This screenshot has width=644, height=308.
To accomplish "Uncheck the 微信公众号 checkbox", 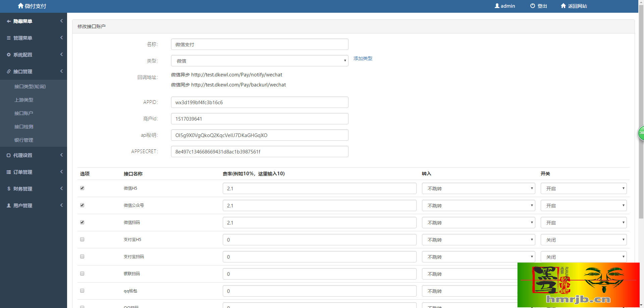I will [x=82, y=205].
